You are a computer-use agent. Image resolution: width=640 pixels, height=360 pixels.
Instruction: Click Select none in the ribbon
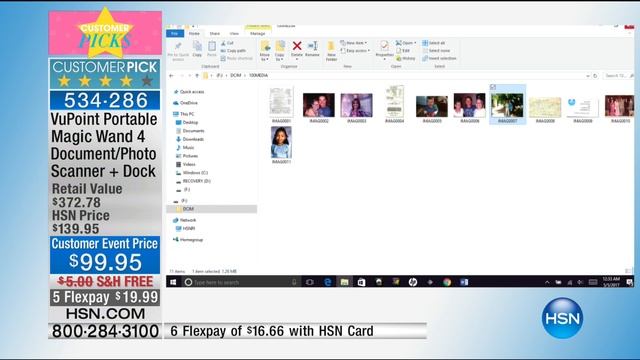tap(436, 51)
